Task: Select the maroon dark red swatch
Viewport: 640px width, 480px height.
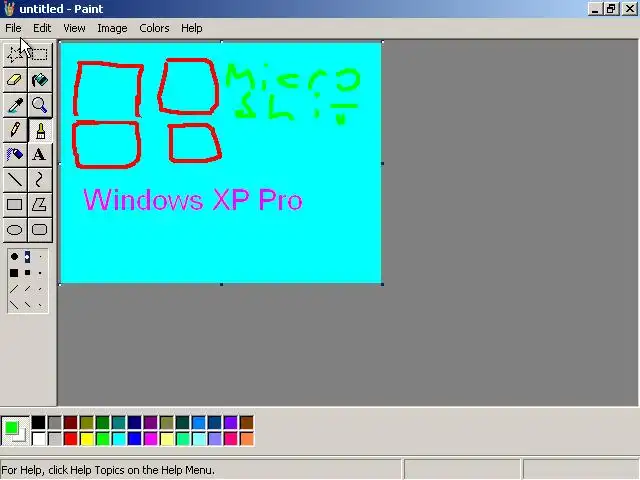Action: [x=71, y=422]
